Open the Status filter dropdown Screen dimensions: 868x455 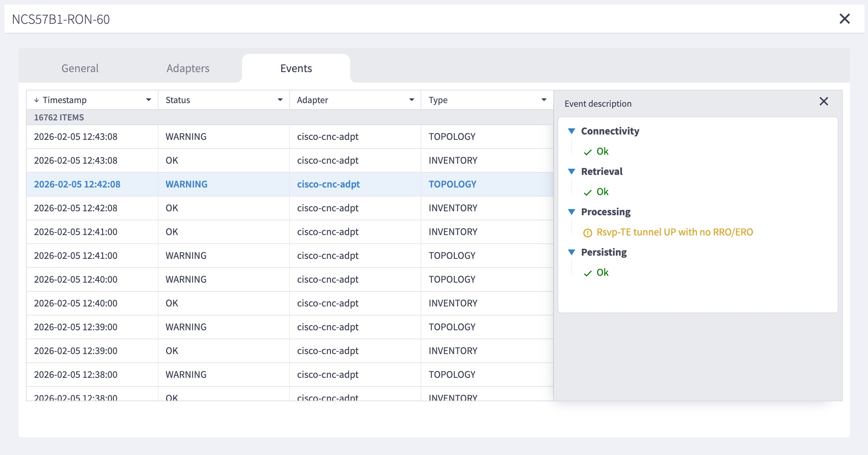click(x=279, y=100)
